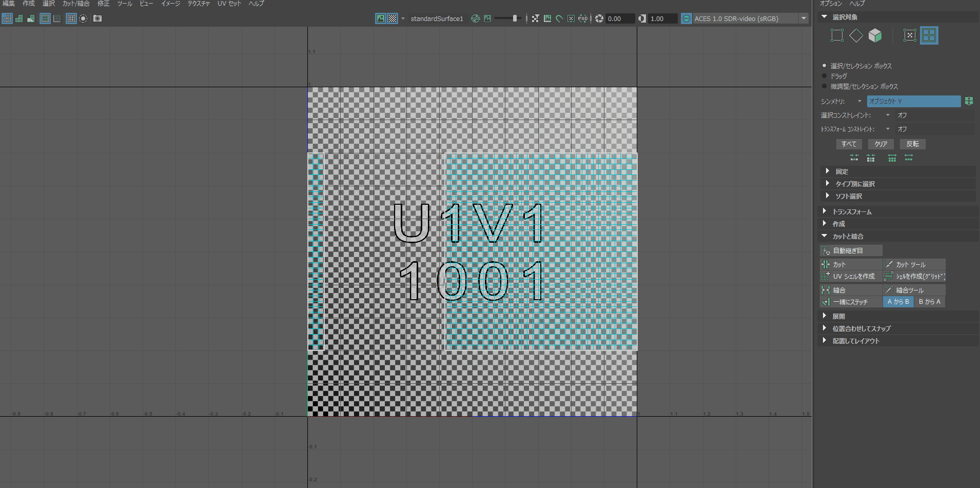Select the ドラッグ radio option
Screen dimensions: 980x488
[825, 76]
